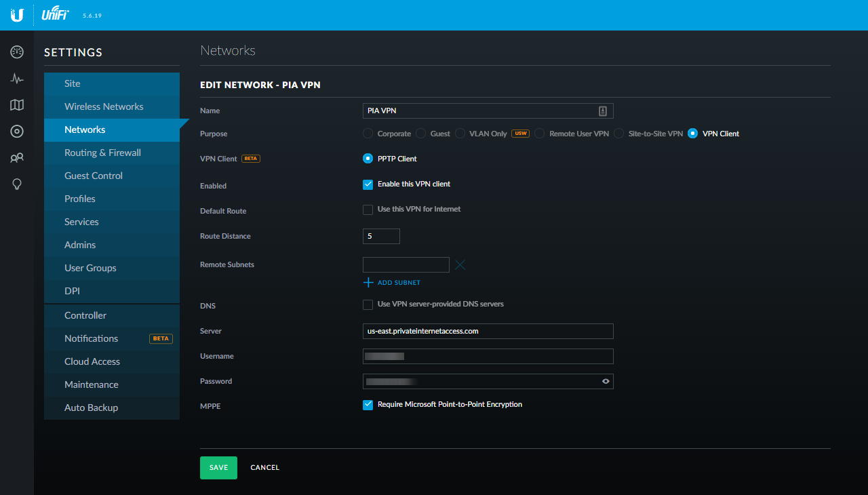Select the Site-to-Site VPN radio button
The width and height of the screenshot is (868, 495).
[618, 134]
